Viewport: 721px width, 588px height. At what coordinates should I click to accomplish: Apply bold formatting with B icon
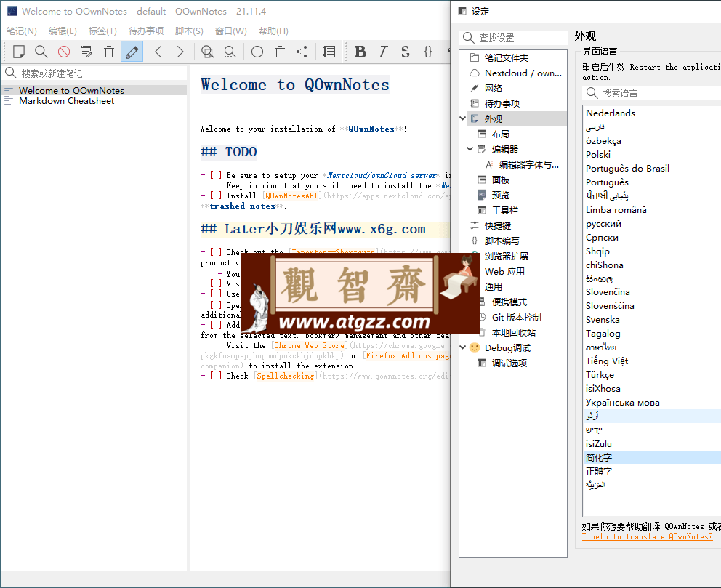[x=360, y=52]
